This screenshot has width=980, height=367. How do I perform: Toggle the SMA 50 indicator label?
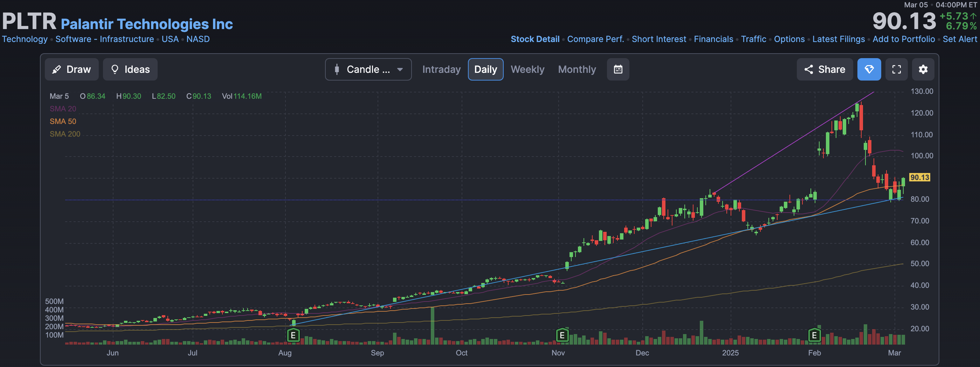tap(63, 121)
